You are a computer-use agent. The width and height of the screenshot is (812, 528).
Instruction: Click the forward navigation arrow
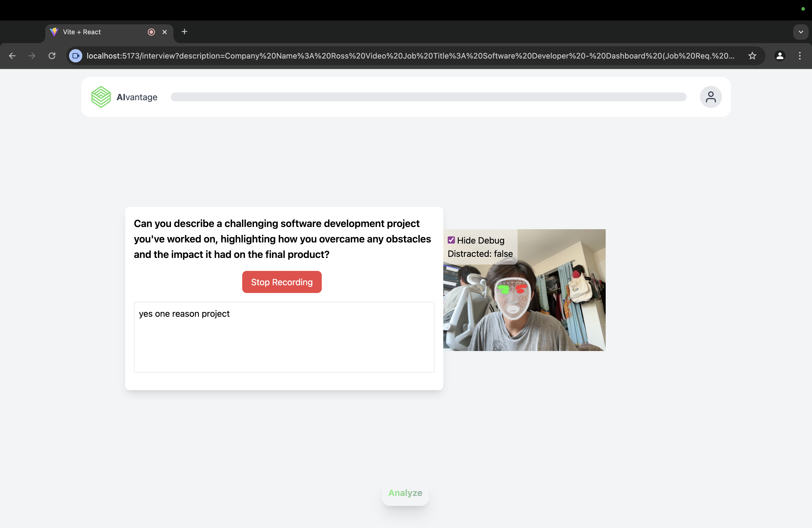pos(32,56)
